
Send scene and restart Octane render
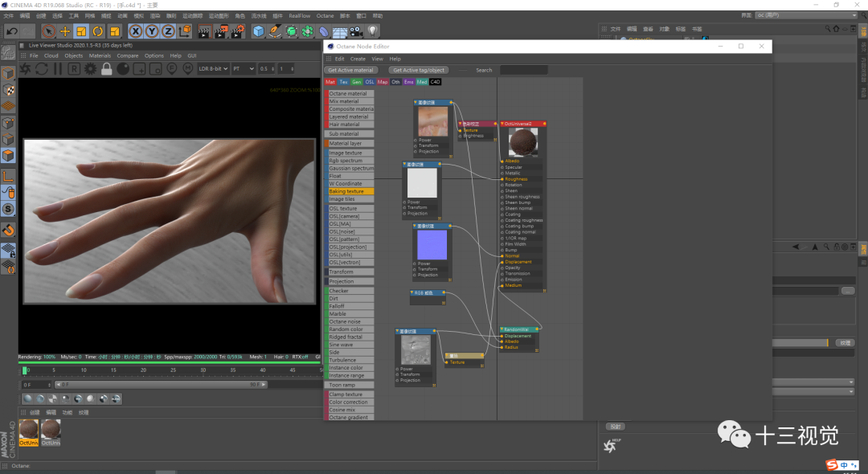[26, 68]
